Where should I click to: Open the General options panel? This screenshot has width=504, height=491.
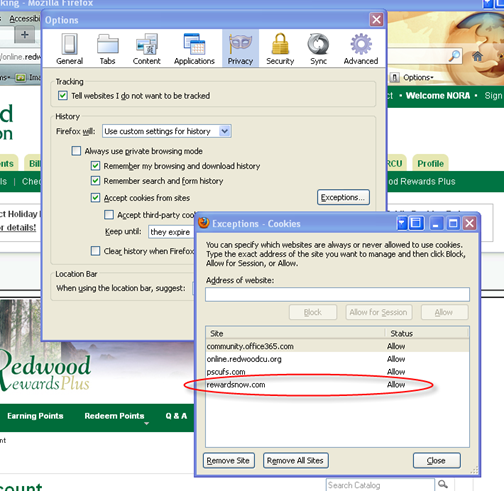pos(69,49)
